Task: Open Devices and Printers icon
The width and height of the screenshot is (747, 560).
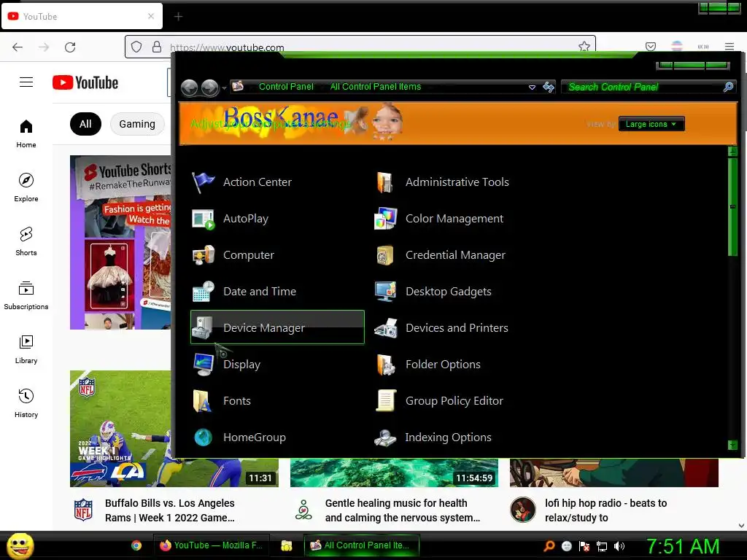Action: point(385,328)
